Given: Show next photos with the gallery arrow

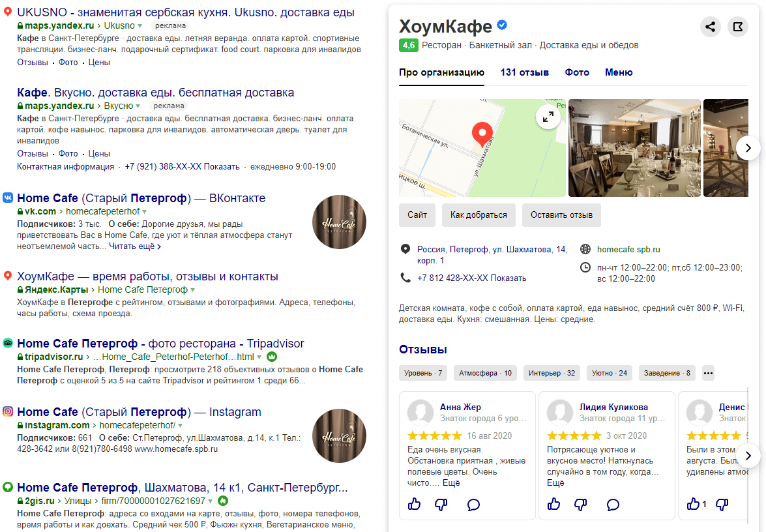Looking at the screenshot, I should tap(748, 148).
